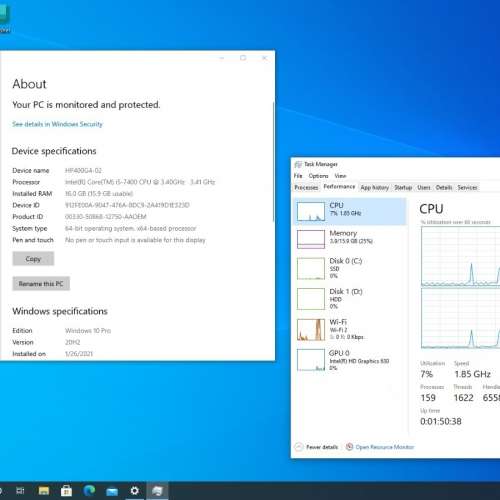Switch to the Processes tab
Viewport: 500px width, 500px height.
tap(306, 188)
